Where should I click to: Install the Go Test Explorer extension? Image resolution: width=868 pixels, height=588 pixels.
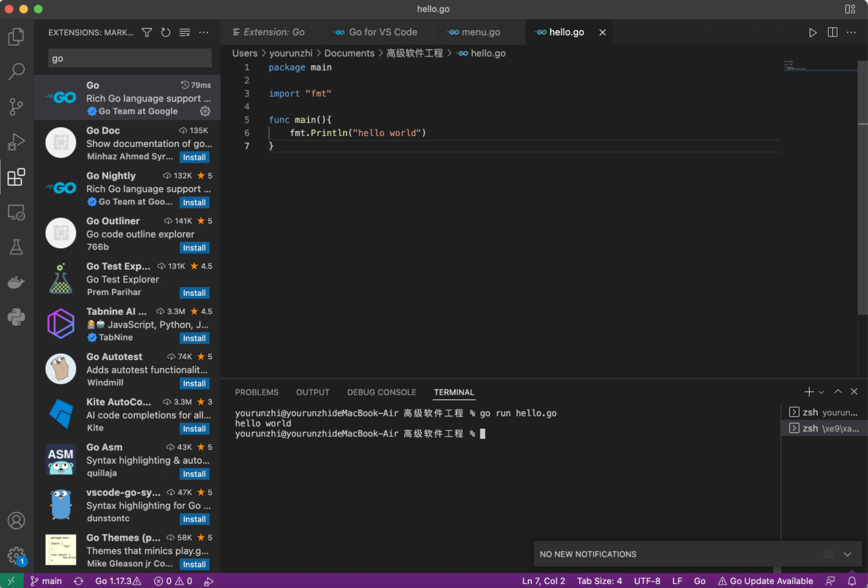pyautogui.click(x=194, y=293)
